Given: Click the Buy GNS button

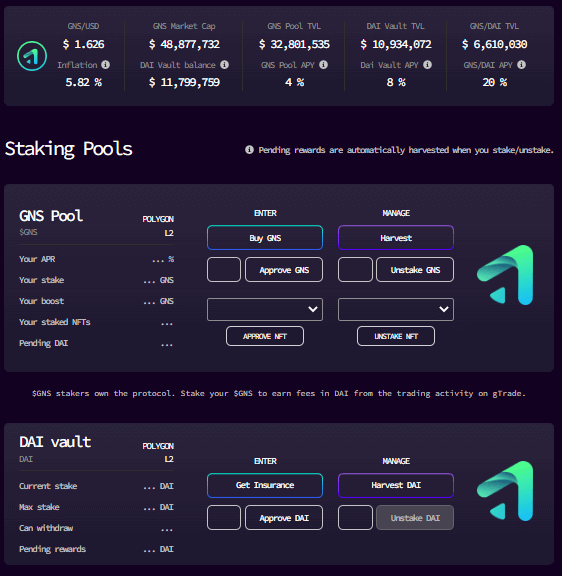Looking at the screenshot, I should pos(265,238).
